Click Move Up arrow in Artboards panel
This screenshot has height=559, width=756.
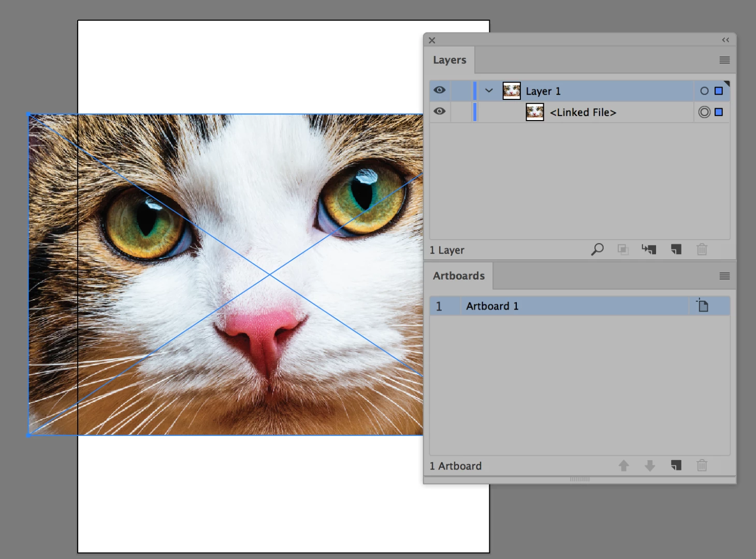pyautogui.click(x=623, y=466)
